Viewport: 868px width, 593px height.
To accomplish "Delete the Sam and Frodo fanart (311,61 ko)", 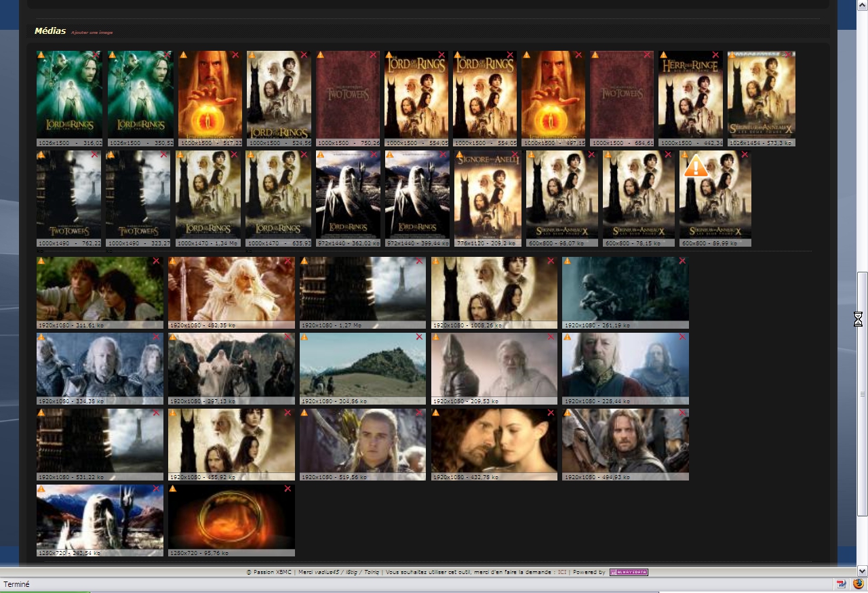I will tap(156, 261).
